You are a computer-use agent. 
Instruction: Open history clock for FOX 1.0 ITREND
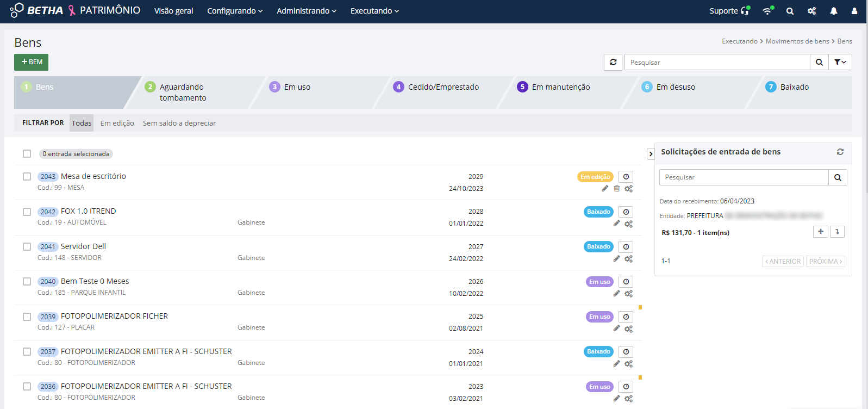tap(626, 212)
